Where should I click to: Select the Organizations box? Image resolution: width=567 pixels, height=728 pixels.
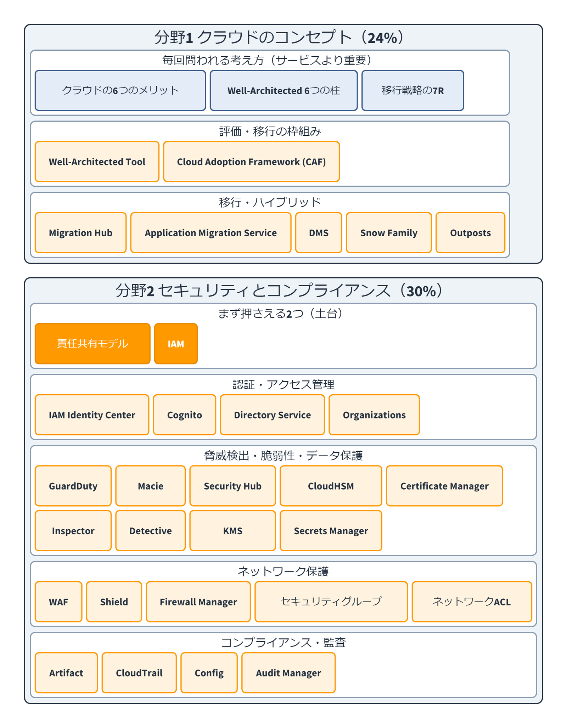point(374,415)
